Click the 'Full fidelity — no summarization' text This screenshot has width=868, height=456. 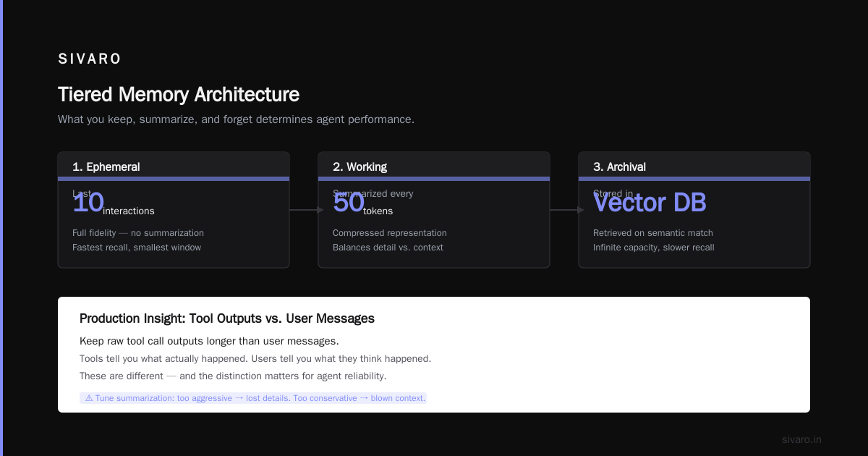click(138, 233)
